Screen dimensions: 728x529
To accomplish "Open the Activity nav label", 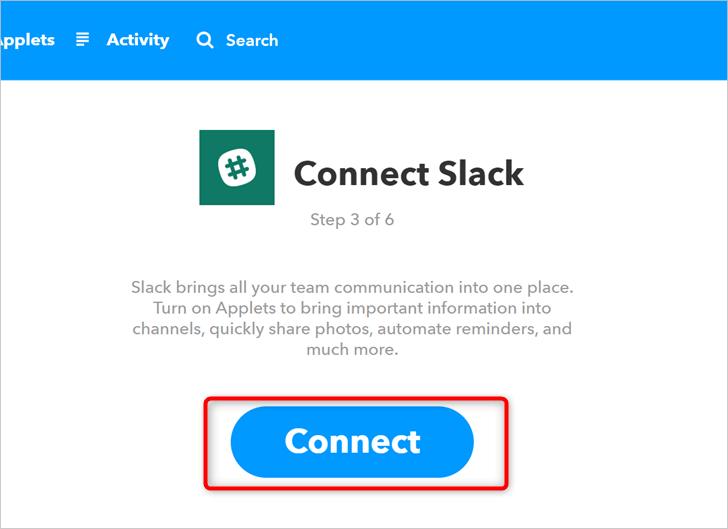I will tap(138, 40).
